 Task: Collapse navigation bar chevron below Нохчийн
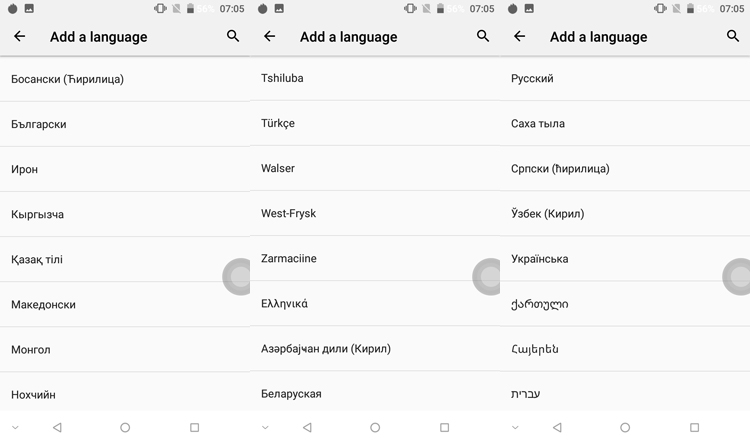pos(15,427)
